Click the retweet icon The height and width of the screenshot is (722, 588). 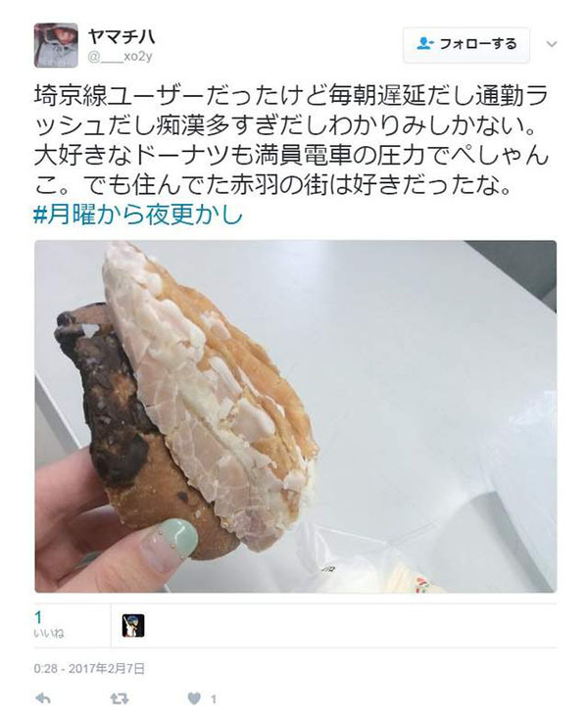point(120,699)
